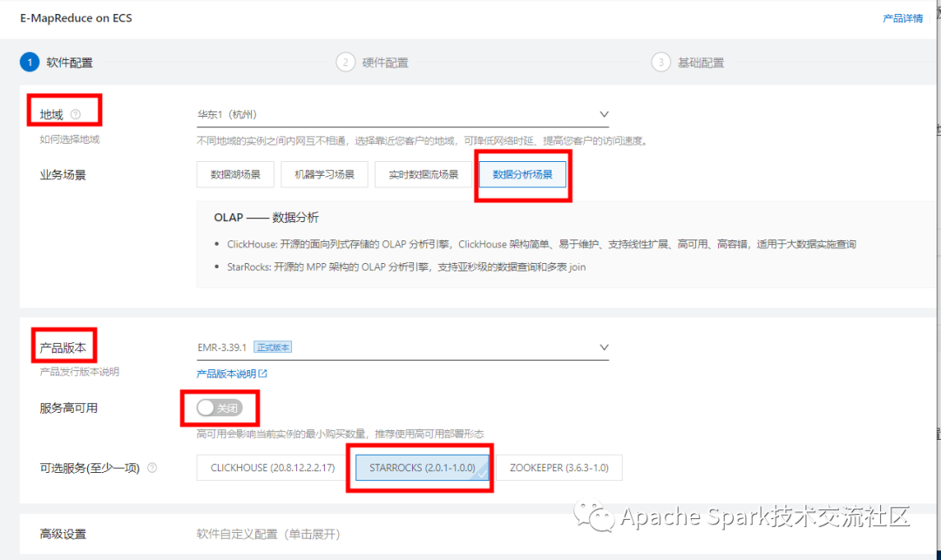
Task: Click the E-MapReduce on ECS title
Action: click(76, 18)
